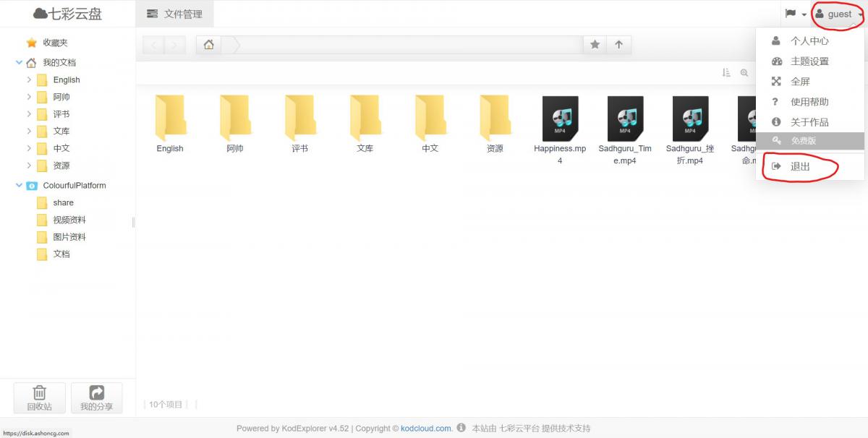Click the sort order icon

tap(726, 73)
